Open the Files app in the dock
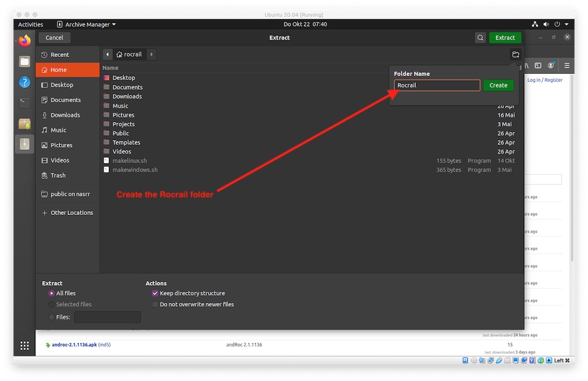The height and width of the screenshot is (381, 588). pyautogui.click(x=25, y=61)
